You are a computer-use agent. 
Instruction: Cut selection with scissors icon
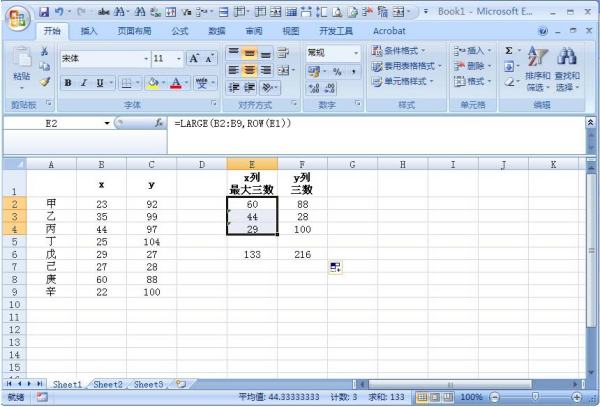point(44,51)
